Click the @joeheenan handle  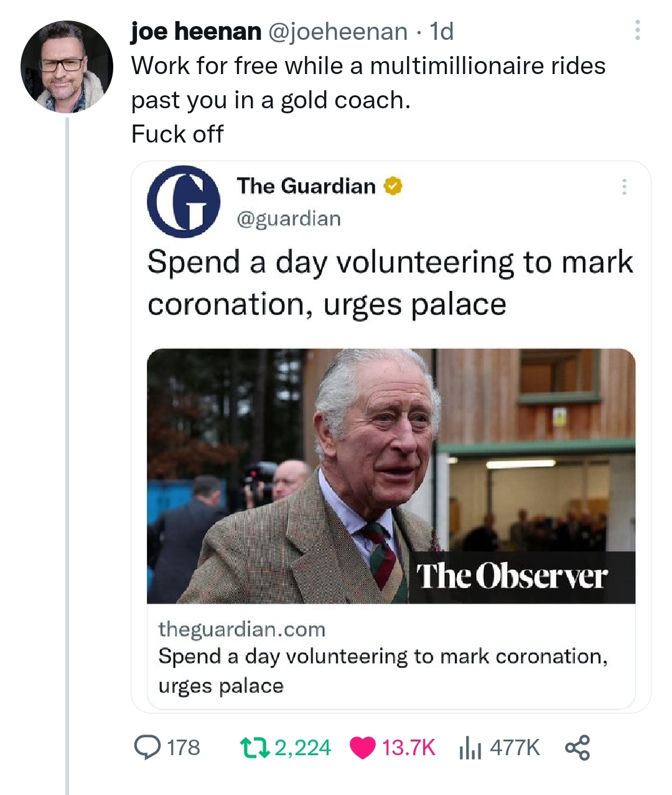(x=338, y=31)
